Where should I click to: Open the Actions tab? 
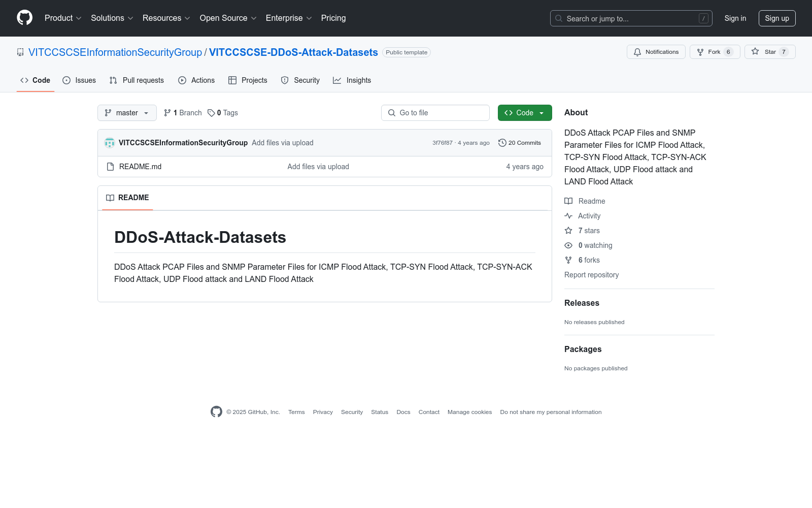(196, 80)
